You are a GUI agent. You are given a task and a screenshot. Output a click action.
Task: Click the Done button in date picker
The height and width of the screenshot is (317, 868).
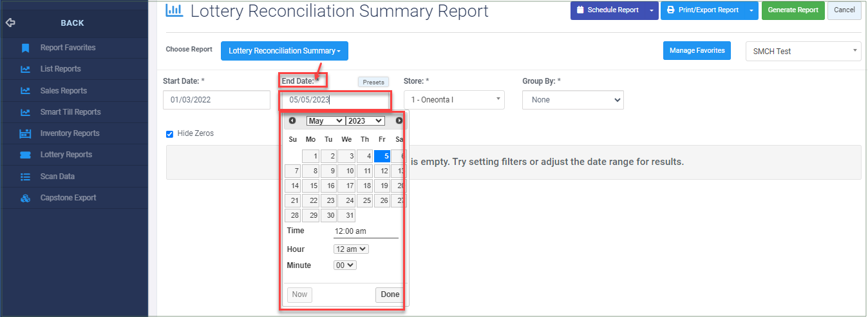click(x=390, y=294)
